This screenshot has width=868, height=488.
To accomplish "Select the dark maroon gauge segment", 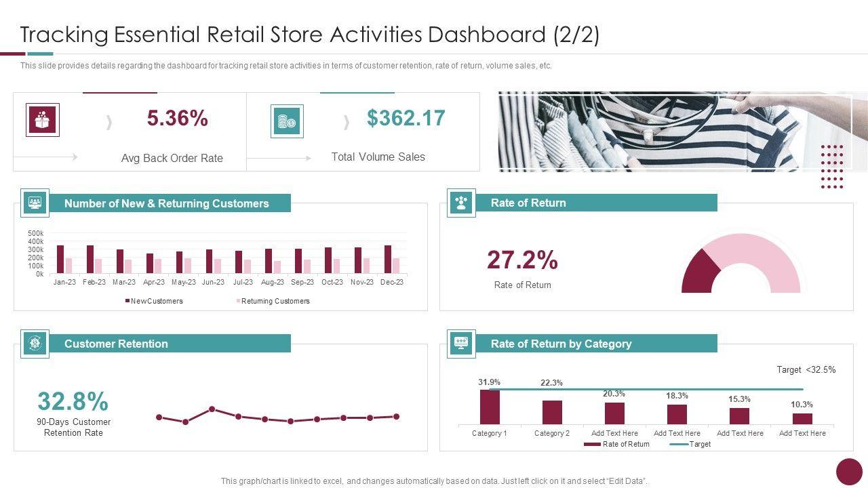I will (700, 272).
